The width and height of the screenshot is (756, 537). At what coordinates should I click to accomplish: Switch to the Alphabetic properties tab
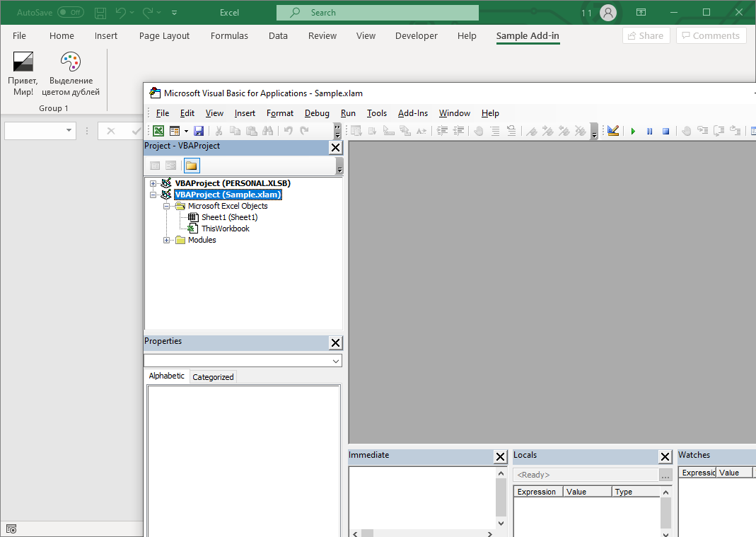166,376
